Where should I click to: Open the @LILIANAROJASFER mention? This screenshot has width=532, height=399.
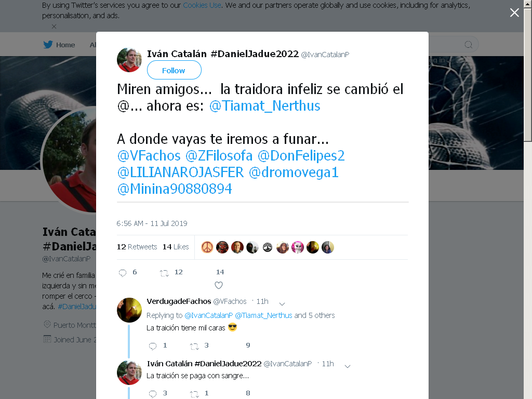coord(180,172)
